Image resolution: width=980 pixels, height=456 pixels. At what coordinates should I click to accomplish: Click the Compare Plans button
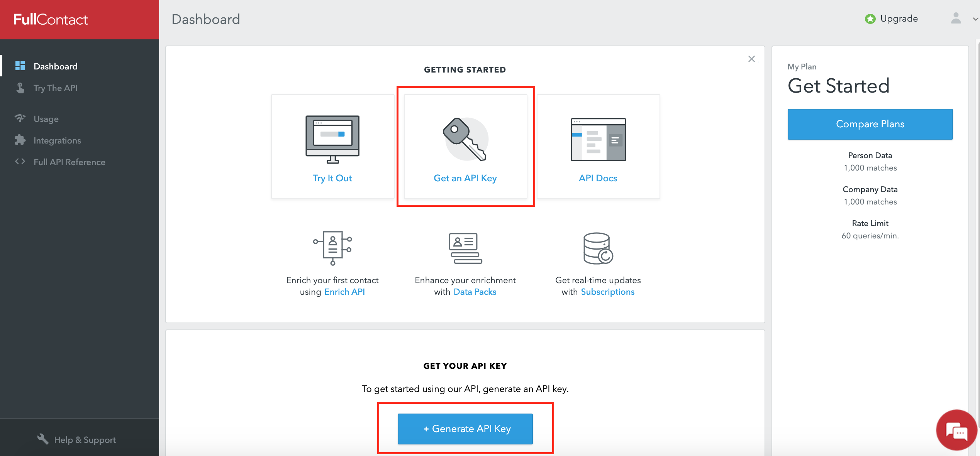(x=870, y=124)
